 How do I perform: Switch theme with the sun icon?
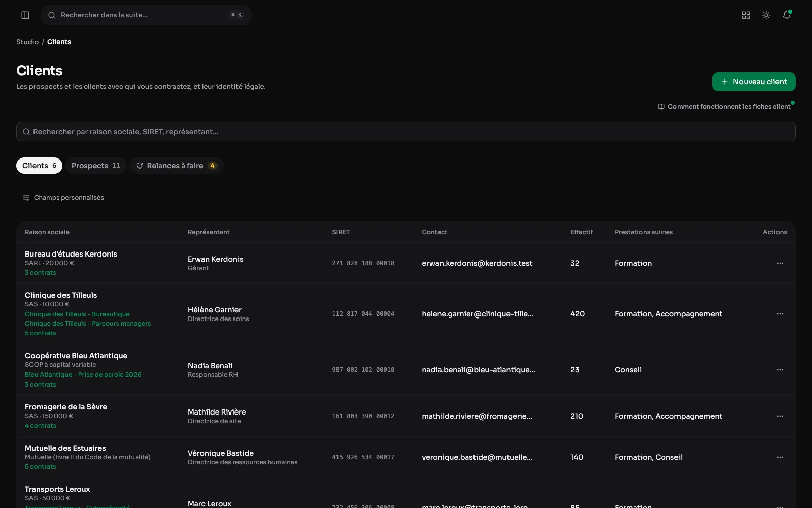coord(766,15)
